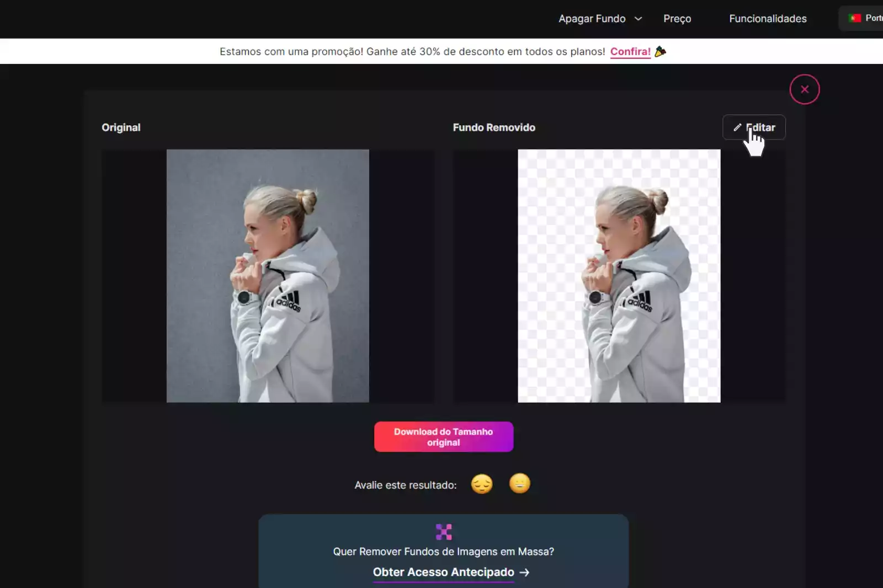Click the bulk background removal promo card
Screen dimensions: 883x588
tap(443, 551)
